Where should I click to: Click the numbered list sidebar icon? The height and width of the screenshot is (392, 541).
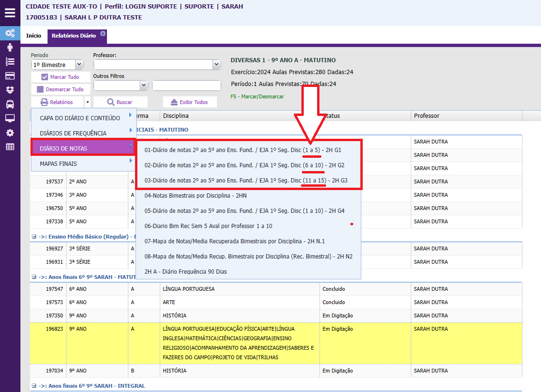pos(10,61)
